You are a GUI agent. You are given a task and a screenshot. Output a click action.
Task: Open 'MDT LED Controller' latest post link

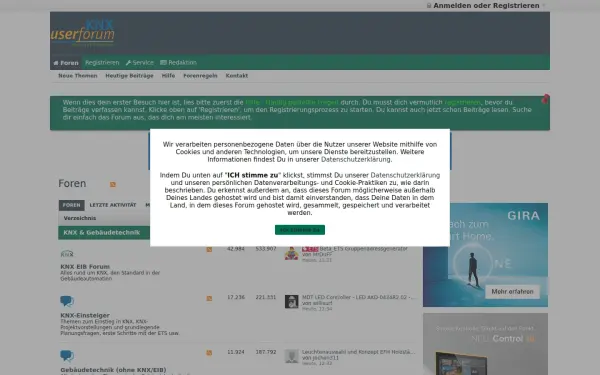[358, 297]
